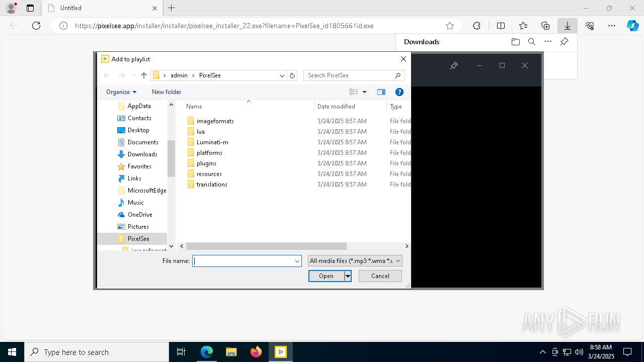Open File Explorer from the taskbar
Screen dimensions: 644x362
(x=231, y=352)
